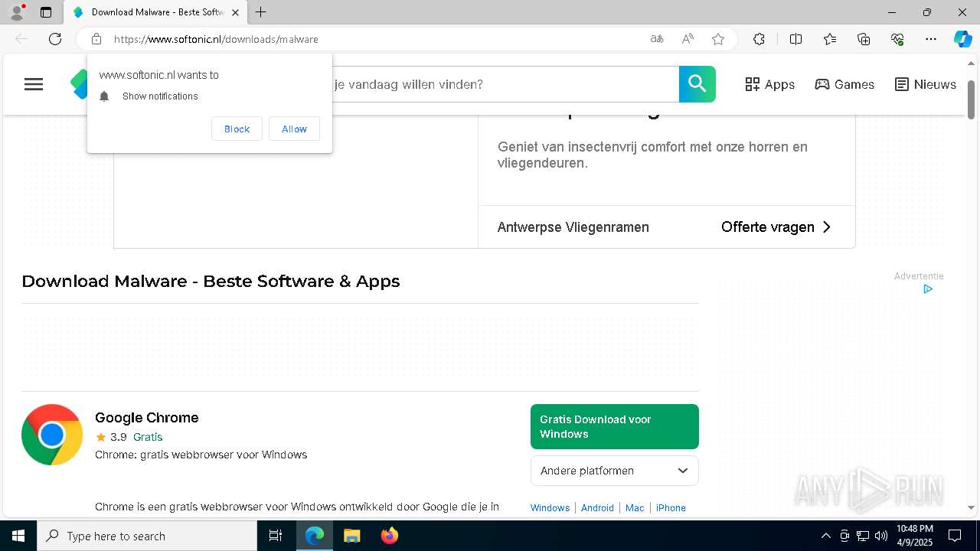Start Read aloud in address bar

pyautogui.click(x=688, y=39)
